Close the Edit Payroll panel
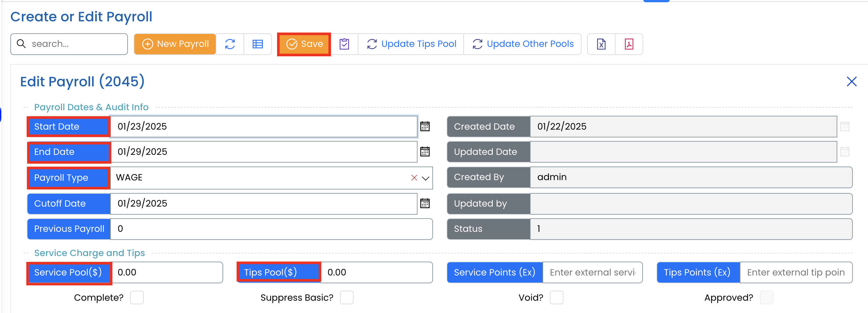 pyautogui.click(x=852, y=81)
